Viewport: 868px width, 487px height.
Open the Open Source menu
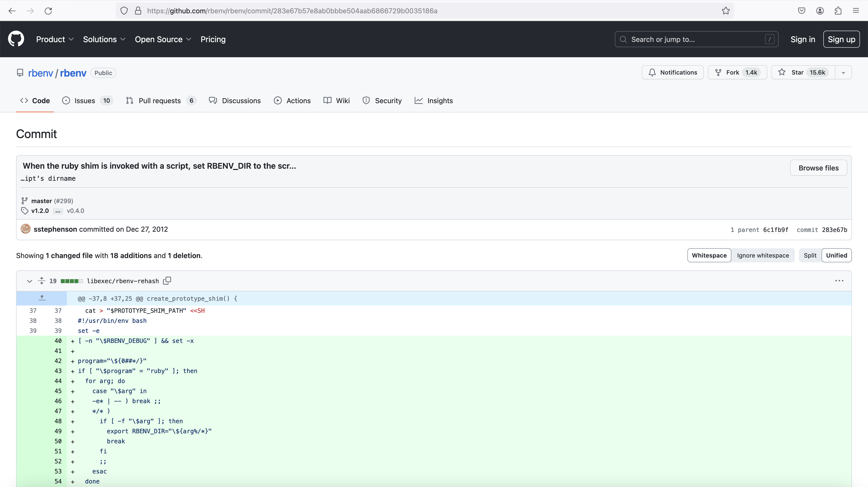point(163,39)
